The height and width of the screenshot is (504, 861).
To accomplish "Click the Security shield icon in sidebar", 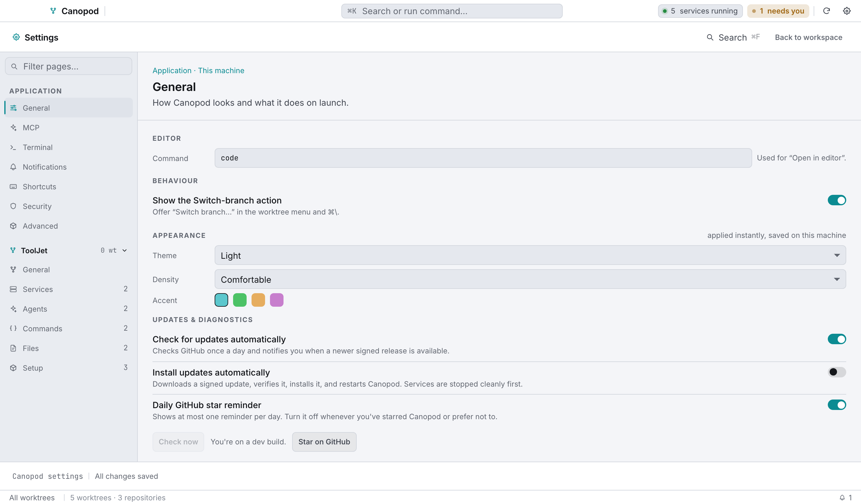I will point(13,206).
